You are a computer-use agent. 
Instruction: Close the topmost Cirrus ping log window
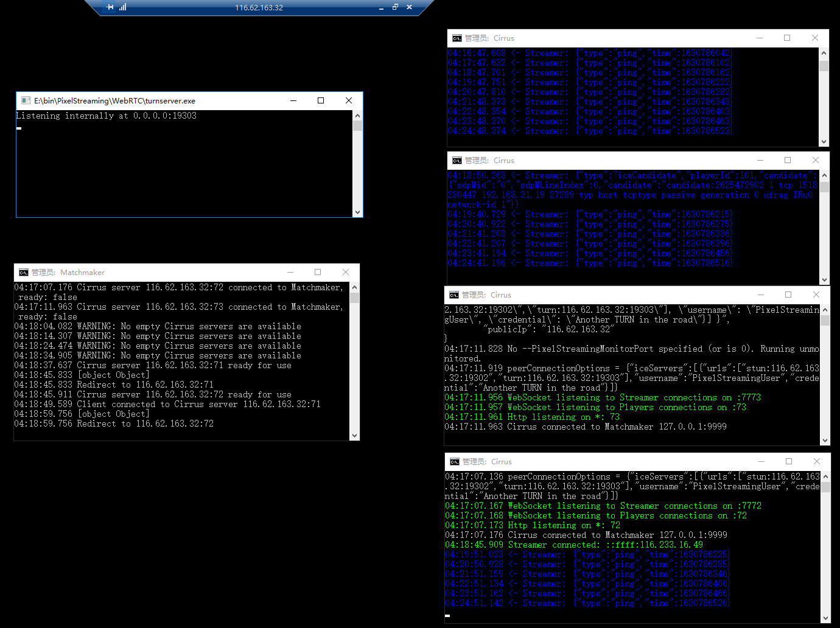815,38
